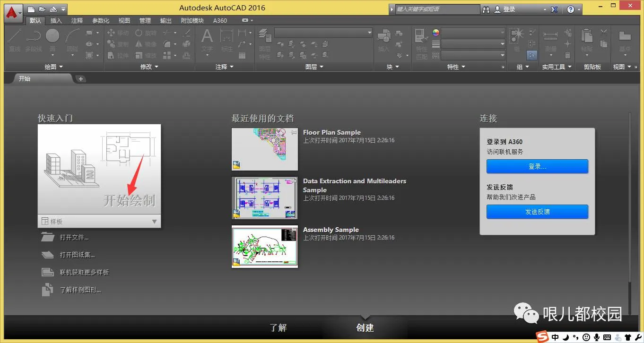The width and height of the screenshot is (644, 343).
Task: Expand the Modify (修改) panel
Action: [x=149, y=67]
